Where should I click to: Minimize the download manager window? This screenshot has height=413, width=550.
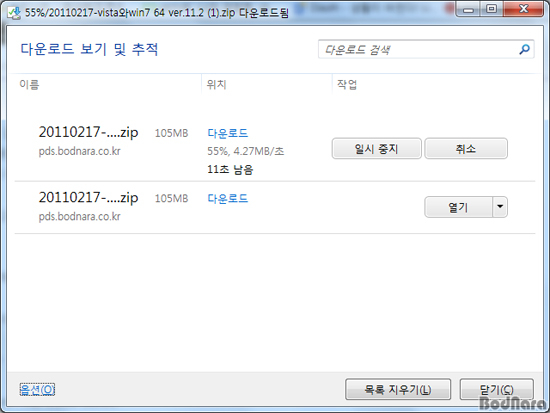pos(468,9)
